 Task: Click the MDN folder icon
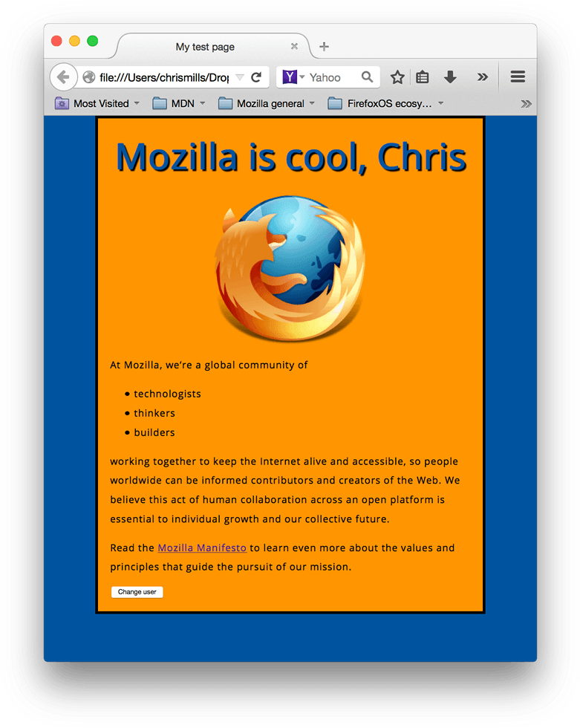coord(160,103)
